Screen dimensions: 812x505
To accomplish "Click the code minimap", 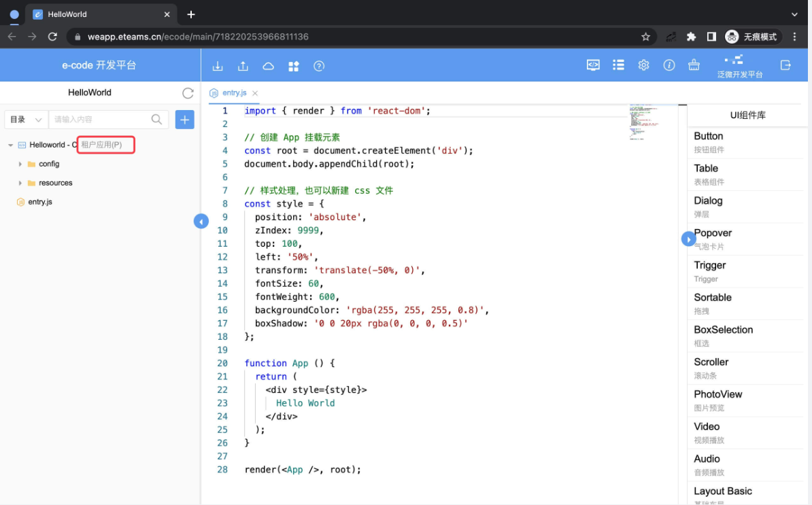I will [644, 122].
